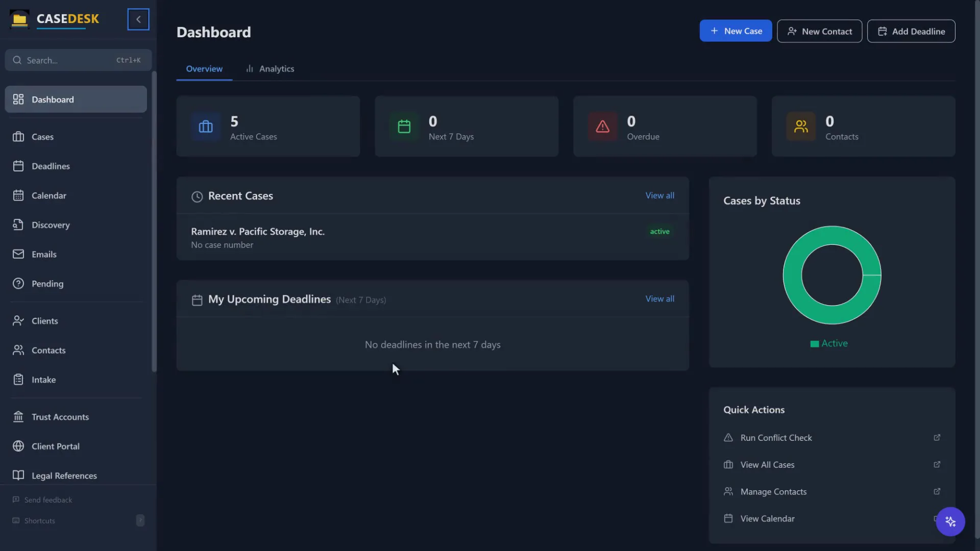This screenshot has width=980, height=551.
Task: Toggle the Active legend swatch
Action: point(815,344)
